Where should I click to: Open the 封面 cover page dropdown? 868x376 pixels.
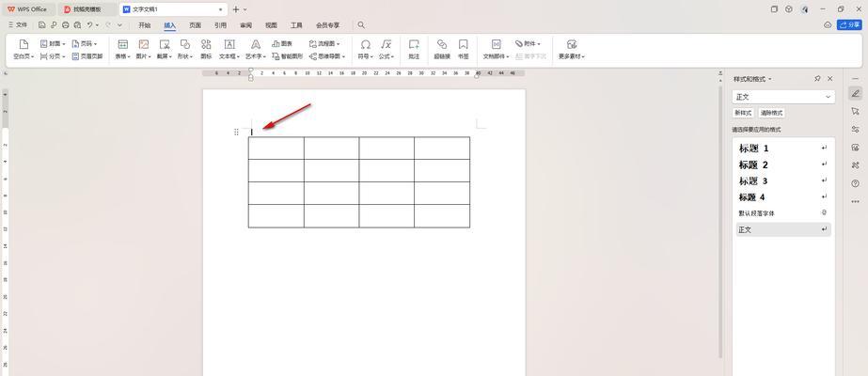tap(53, 43)
